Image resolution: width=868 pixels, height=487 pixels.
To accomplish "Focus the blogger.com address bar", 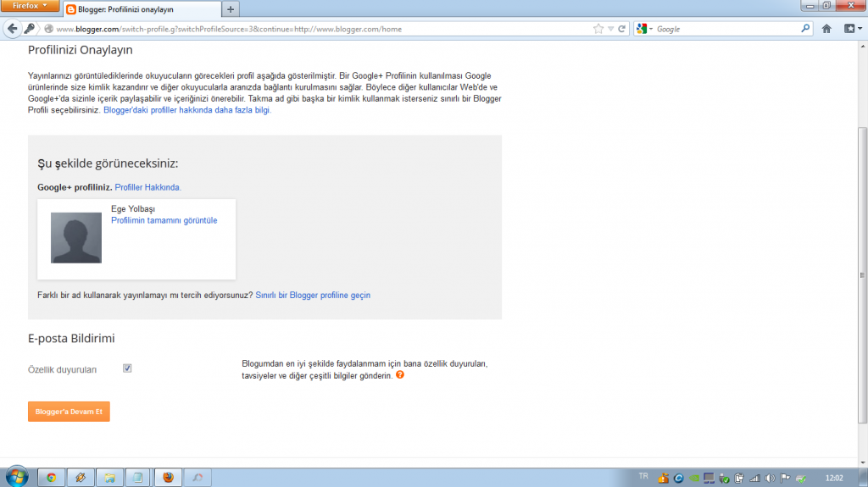I will coord(321,29).
